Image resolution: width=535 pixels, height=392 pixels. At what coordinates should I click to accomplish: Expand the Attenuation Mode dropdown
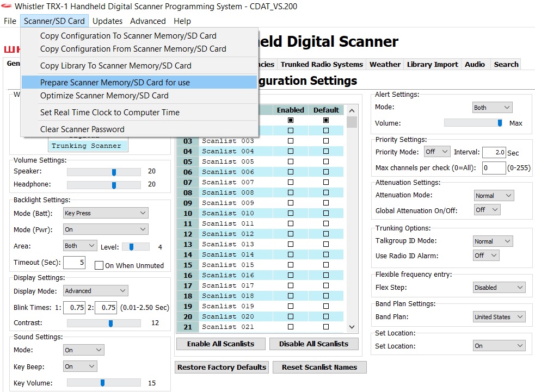point(494,195)
